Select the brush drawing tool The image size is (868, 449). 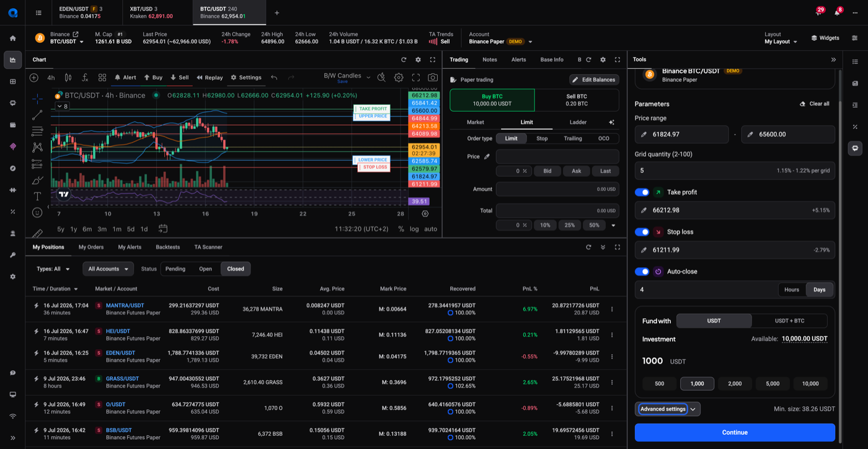[37, 180]
